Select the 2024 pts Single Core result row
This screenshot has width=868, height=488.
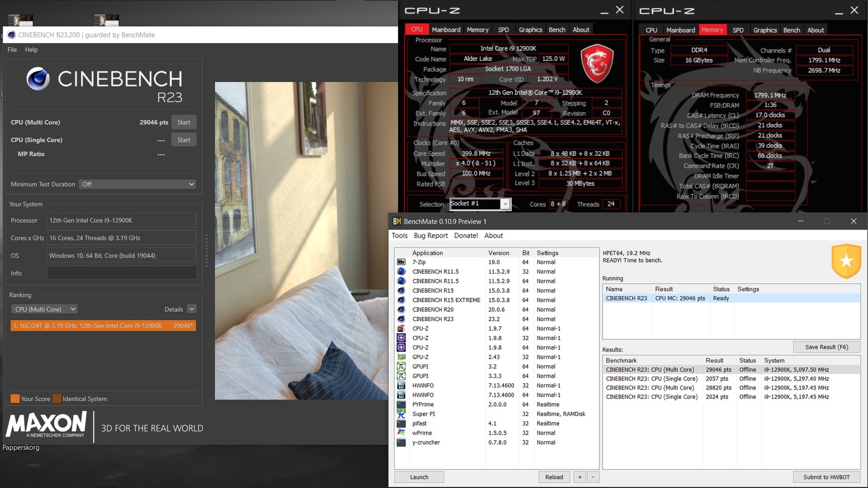point(731,397)
